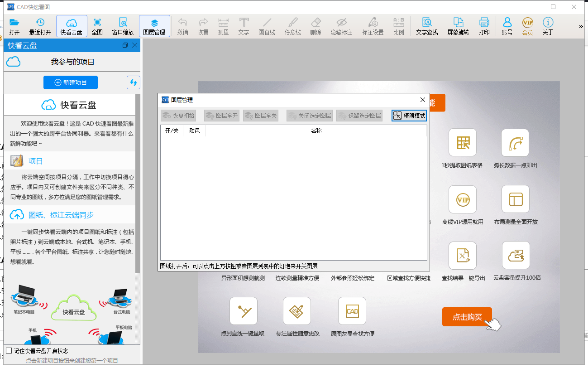Open the 文字查找 text search tool
The width and height of the screenshot is (588, 368).
[427, 26]
